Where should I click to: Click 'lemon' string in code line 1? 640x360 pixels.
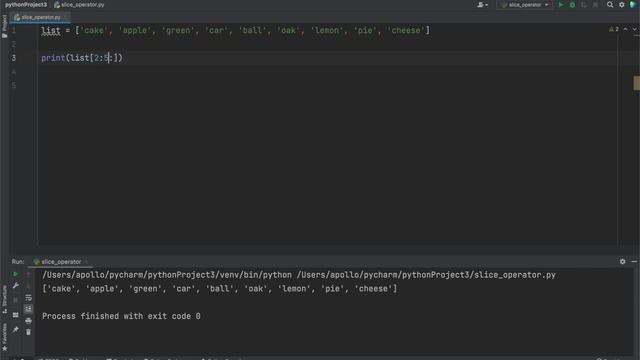pyautogui.click(x=327, y=31)
